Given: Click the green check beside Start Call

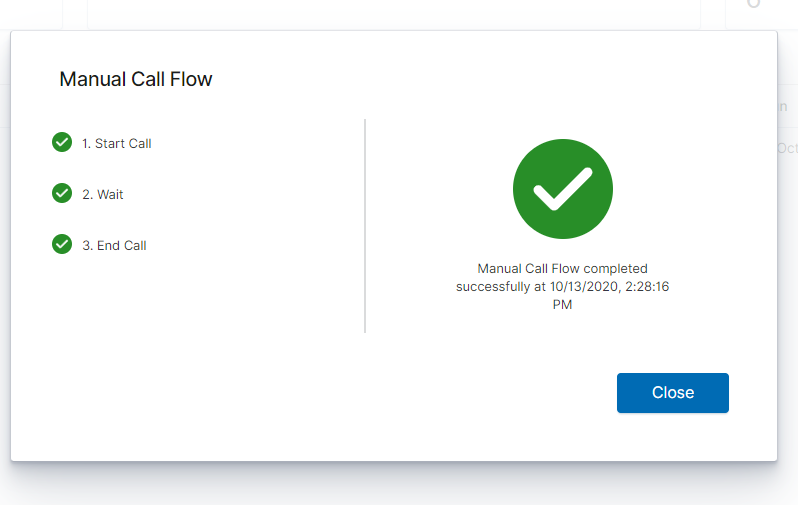Looking at the screenshot, I should (x=62, y=143).
